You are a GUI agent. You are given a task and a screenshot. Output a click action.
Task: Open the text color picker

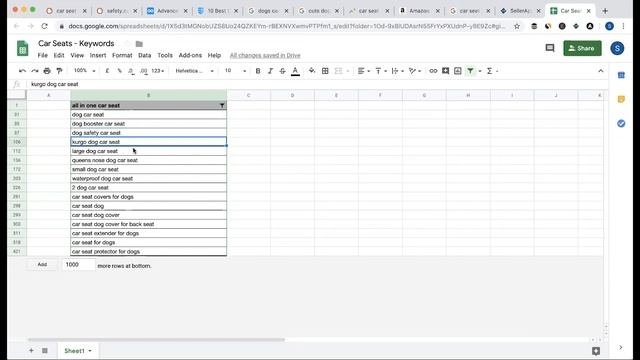click(295, 71)
